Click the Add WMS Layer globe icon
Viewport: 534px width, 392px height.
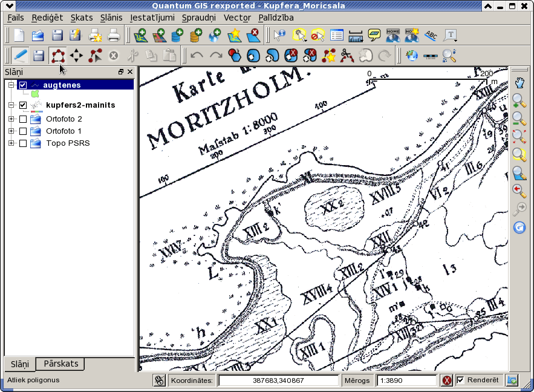[x=215, y=35]
